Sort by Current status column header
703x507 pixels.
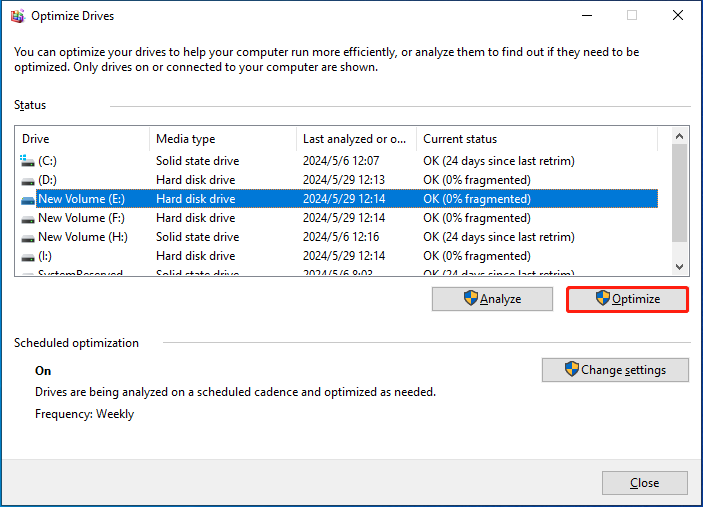point(537,139)
